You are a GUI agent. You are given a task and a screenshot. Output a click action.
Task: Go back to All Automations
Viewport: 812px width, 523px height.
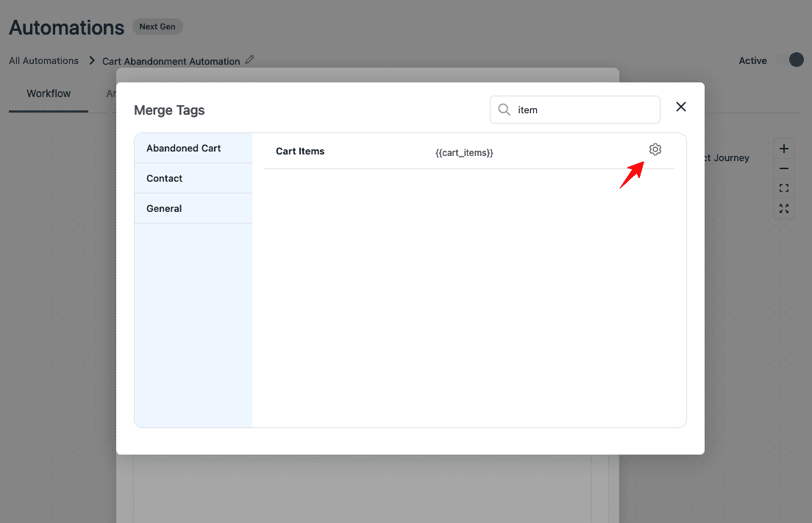(x=43, y=60)
